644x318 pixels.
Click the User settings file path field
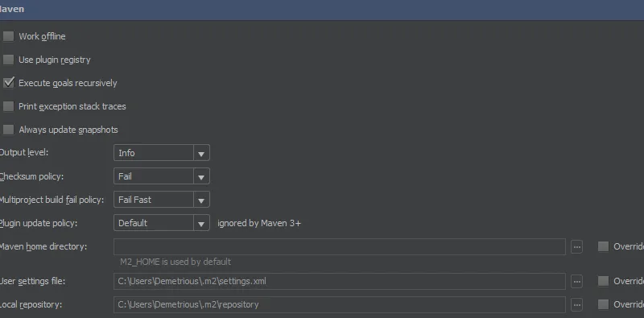340,281
